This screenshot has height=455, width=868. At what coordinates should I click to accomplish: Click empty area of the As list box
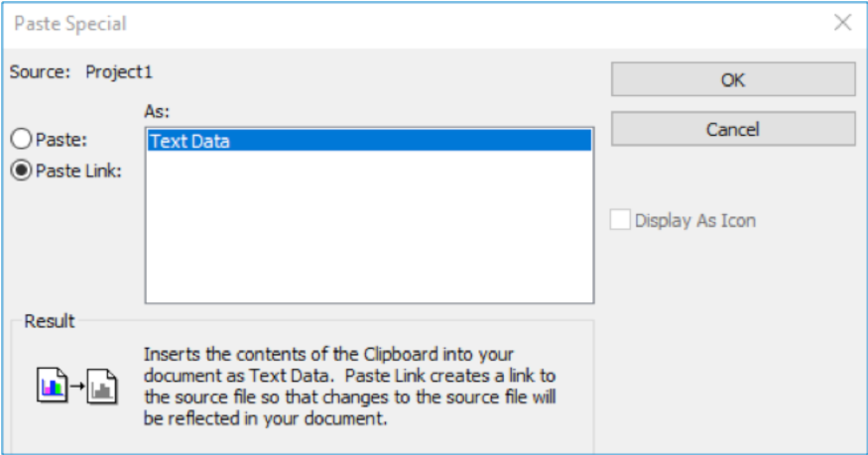click(x=369, y=238)
